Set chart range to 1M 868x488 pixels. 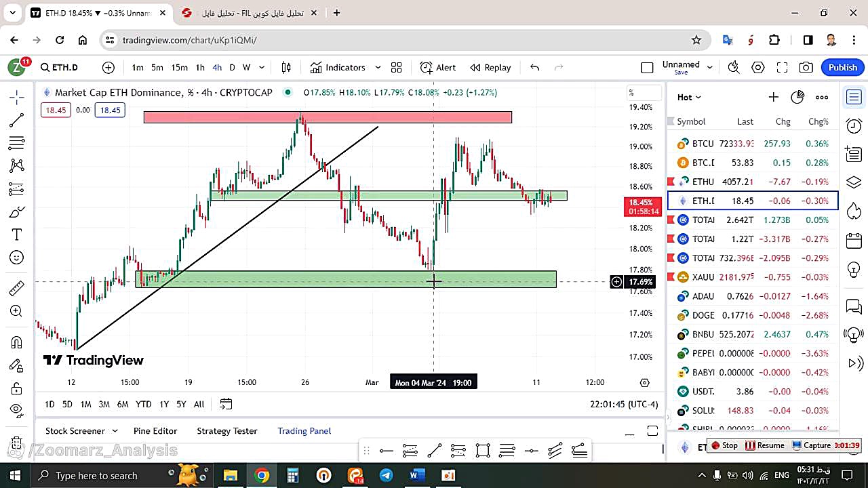85,404
